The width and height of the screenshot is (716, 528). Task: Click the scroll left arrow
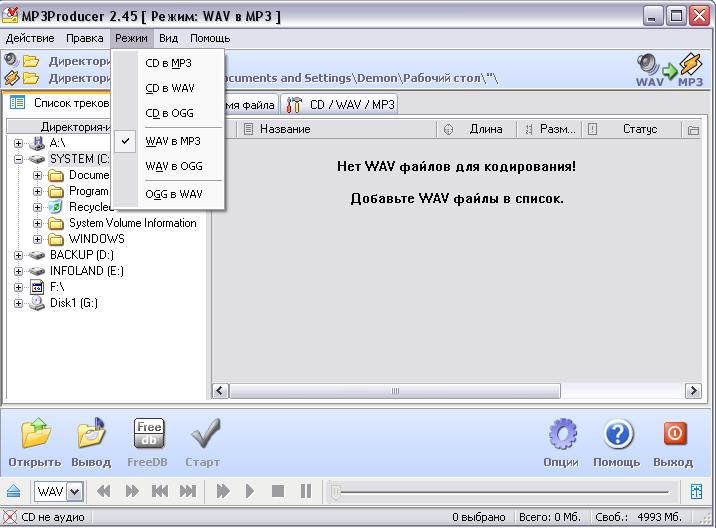pyautogui.click(x=220, y=391)
